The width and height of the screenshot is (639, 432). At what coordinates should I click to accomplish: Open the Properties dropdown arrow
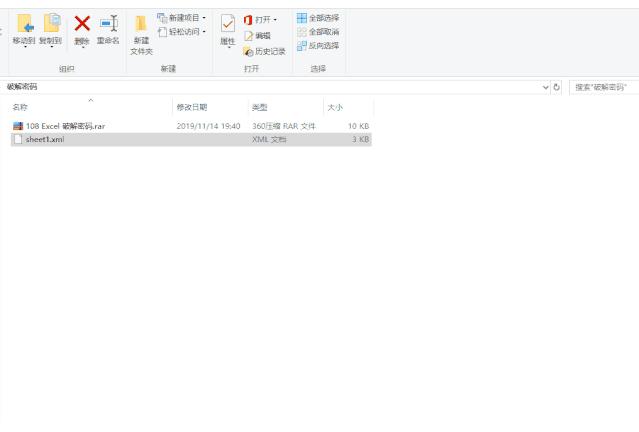tap(229, 47)
